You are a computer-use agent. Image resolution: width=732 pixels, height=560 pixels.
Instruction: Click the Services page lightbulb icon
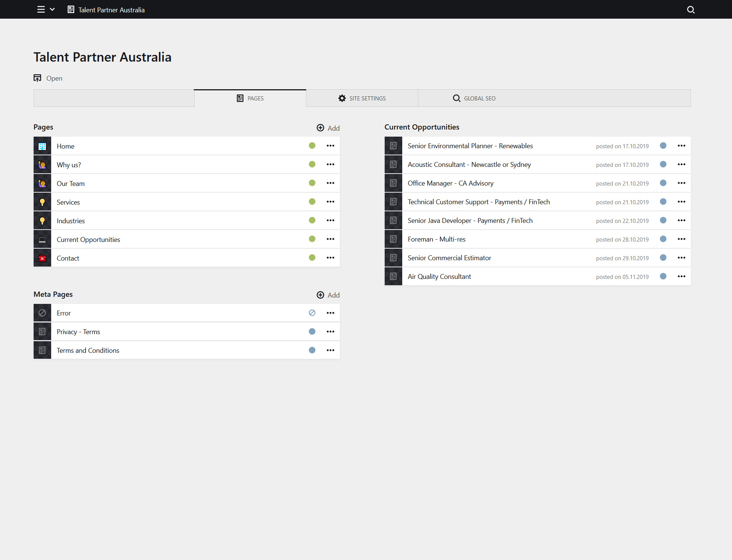coord(42,202)
